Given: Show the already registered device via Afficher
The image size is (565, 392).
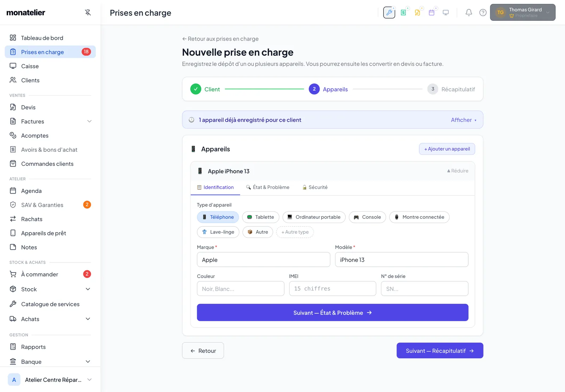Looking at the screenshot, I should pyautogui.click(x=463, y=120).
